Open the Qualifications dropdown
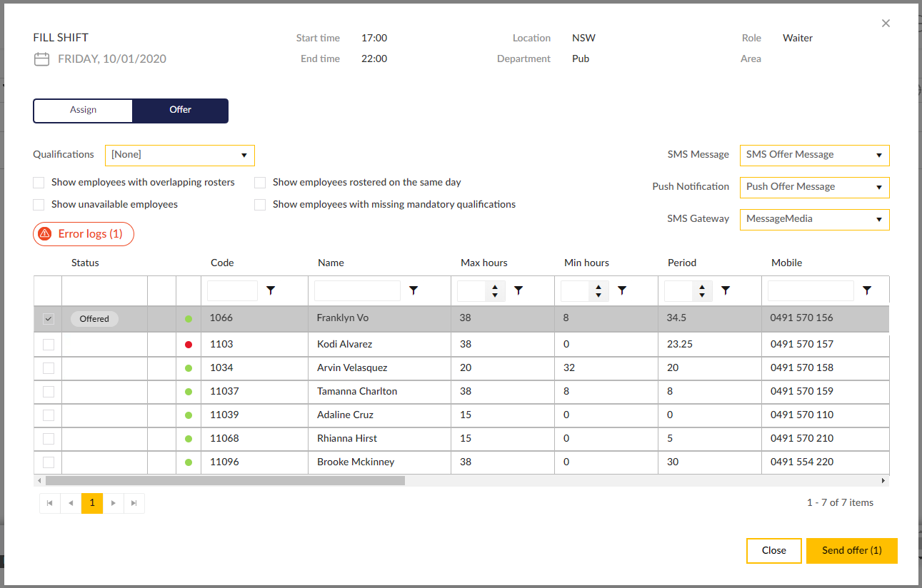 tap(180, 155)
